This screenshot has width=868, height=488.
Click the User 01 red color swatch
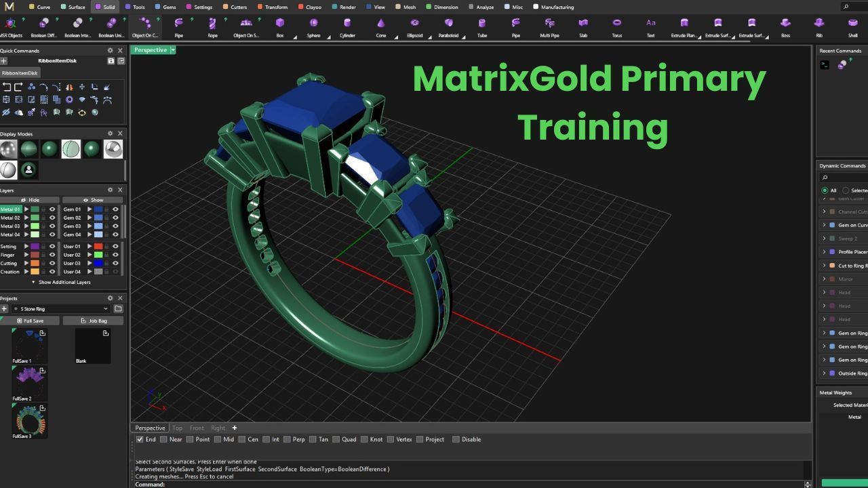pyautogui.click(x=98, y=247)
